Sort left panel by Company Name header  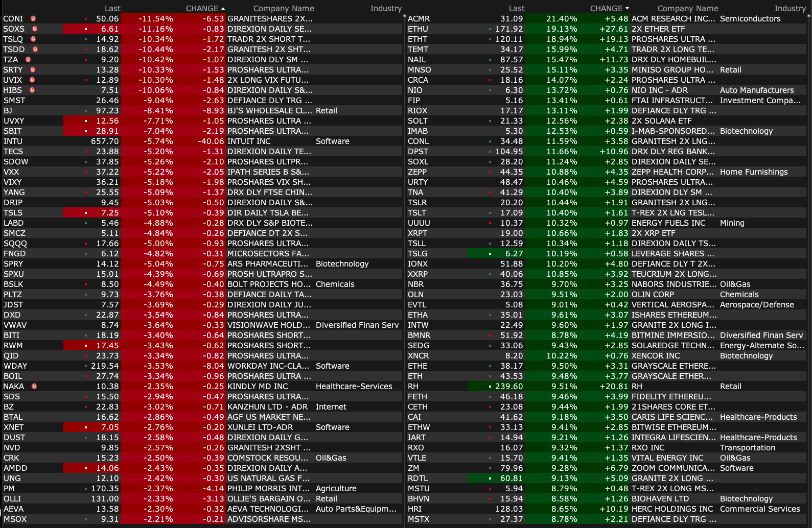[x=284, y=9]
